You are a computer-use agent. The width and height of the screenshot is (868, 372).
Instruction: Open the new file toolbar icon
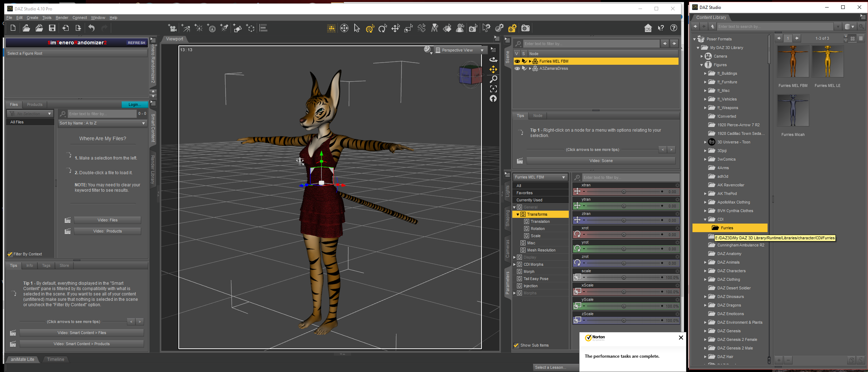pos(13,28)
